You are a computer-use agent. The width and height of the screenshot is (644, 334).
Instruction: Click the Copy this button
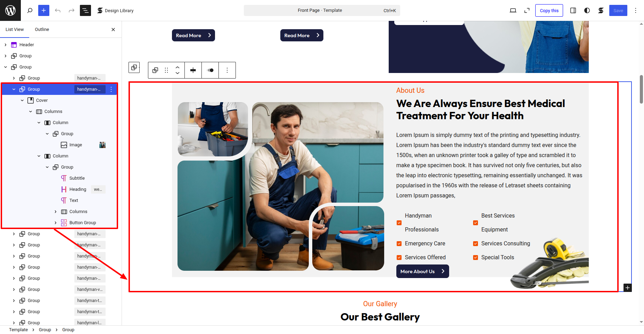[549, 10]
